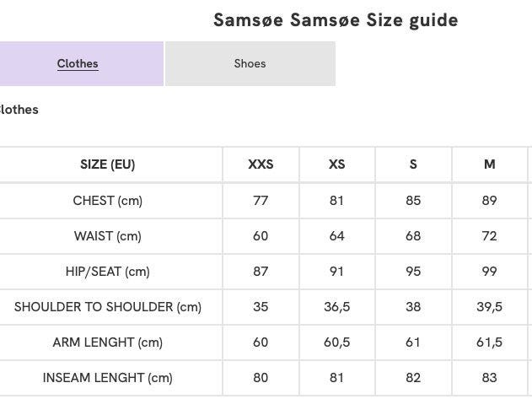Click the S size column header

[413, 164]
